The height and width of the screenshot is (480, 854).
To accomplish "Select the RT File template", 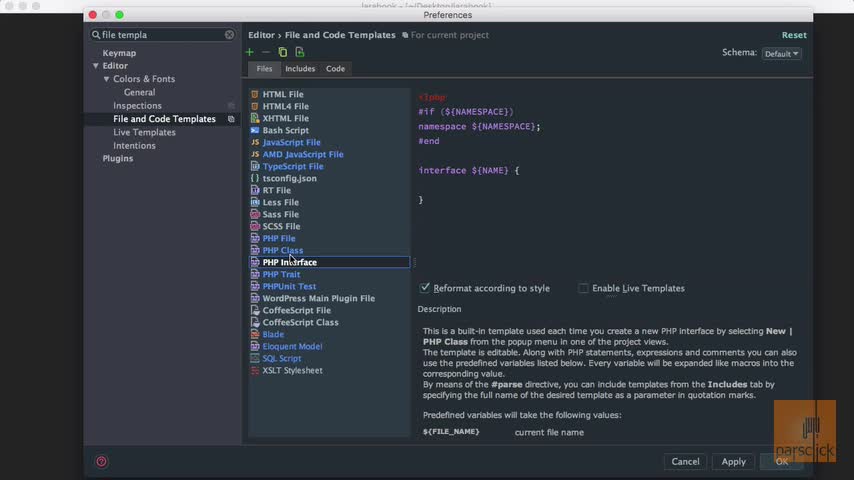I will (277, 190).
